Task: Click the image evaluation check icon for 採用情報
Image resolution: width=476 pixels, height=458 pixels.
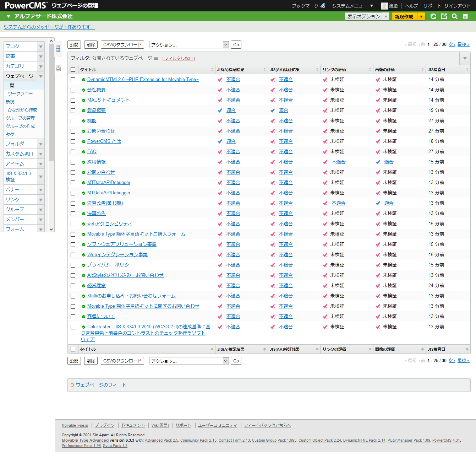Action: [378, 162]
